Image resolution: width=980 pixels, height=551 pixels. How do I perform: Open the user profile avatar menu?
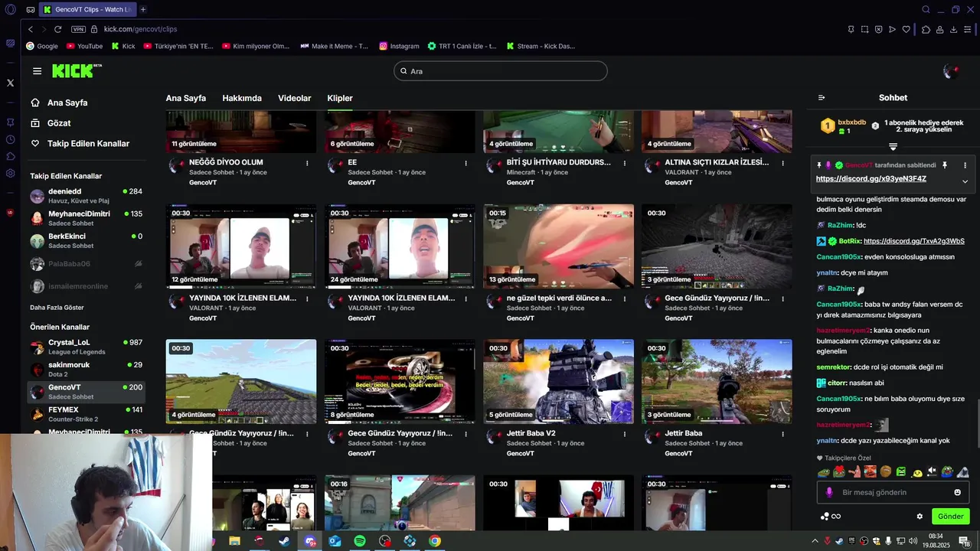click(950, 71)
